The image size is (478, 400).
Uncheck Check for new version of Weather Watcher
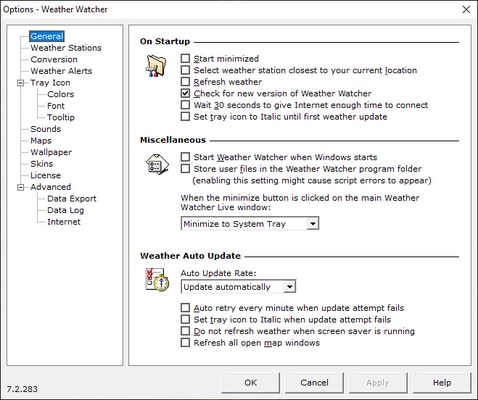185,93
